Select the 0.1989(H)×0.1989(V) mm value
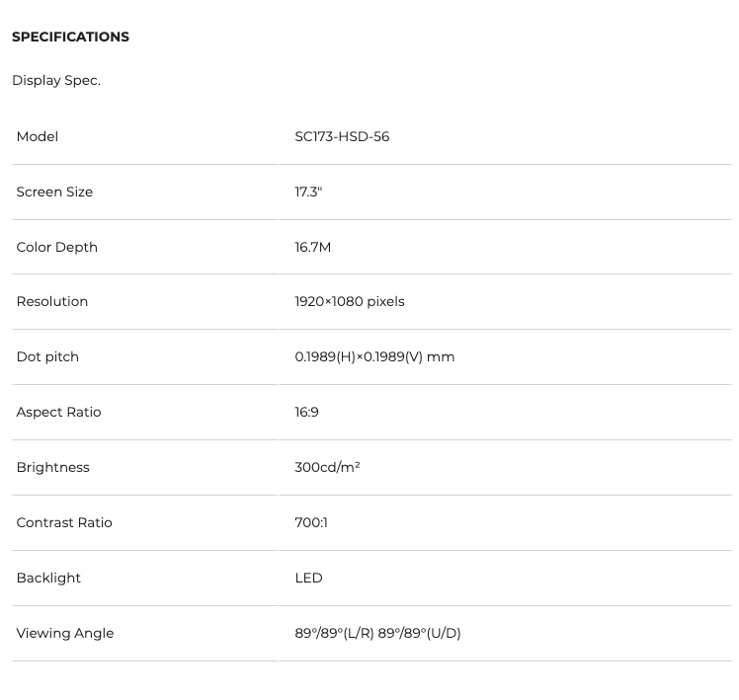Image resolution: width=739 pixels, height=700 pixels. (x=374, y=356)
